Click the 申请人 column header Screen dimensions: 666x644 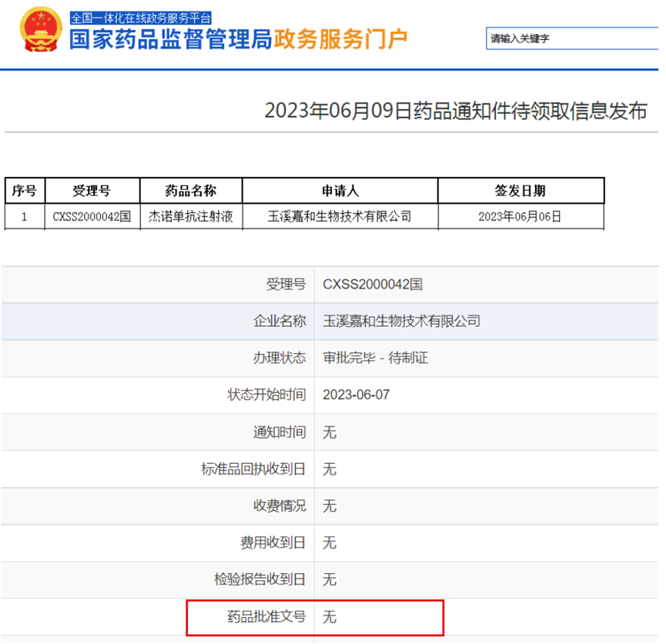[x=340, y=191]
